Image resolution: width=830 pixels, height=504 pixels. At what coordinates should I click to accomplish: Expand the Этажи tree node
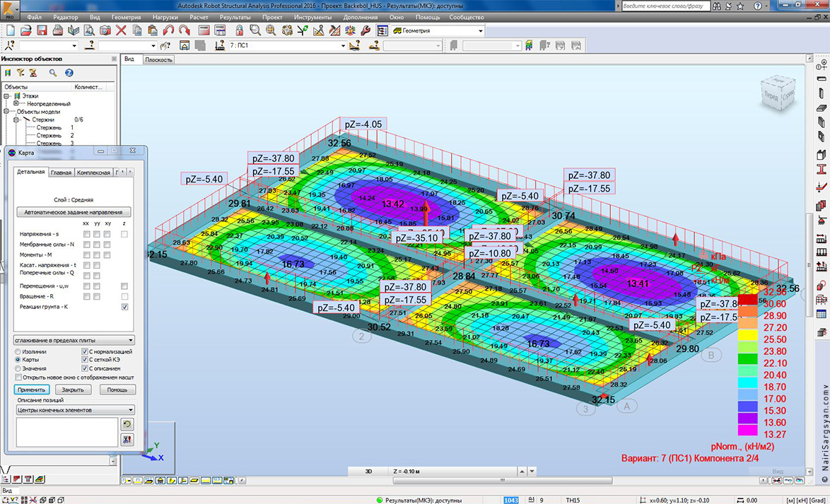tap(7, 96)
